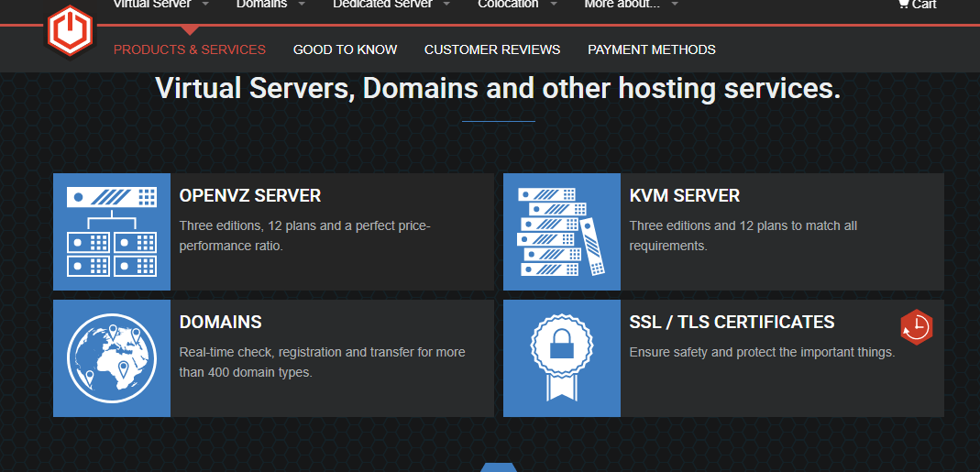Expand the More about... dropdown arrow
Screen dimensions: 980x472
click(x=675, y=4)
